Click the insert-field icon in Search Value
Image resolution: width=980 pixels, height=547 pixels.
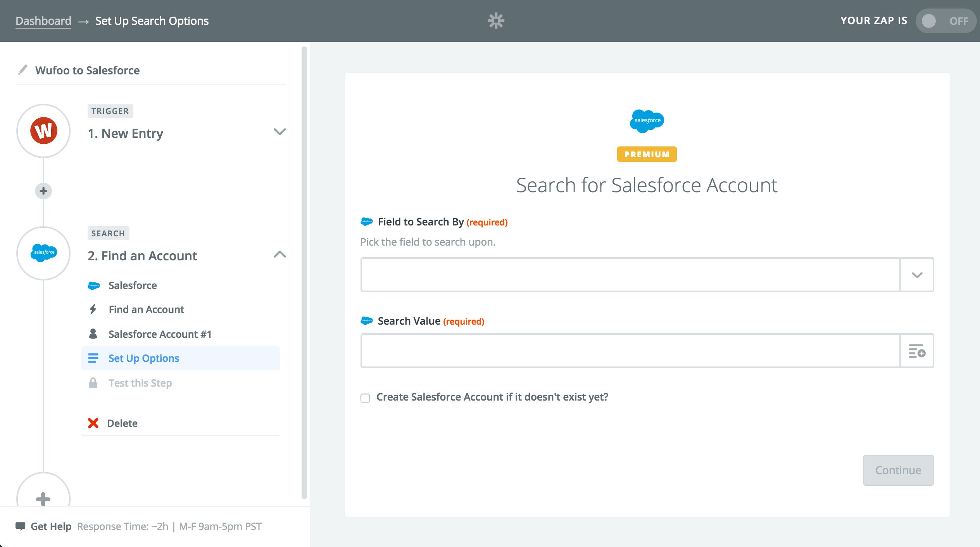pos(916,351)
